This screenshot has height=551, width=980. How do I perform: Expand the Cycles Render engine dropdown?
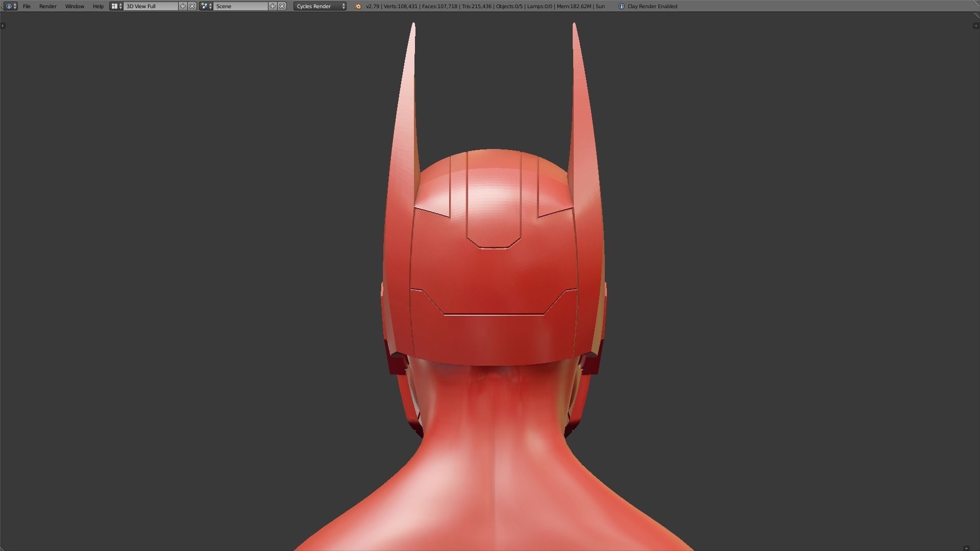click(x=320, y=6)
